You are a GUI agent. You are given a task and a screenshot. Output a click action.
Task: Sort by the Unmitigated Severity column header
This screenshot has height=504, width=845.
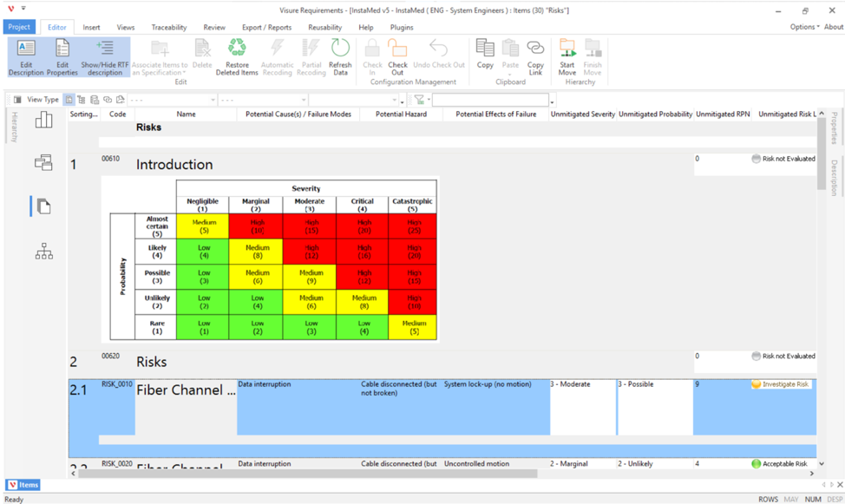pyautogui.click(x=582, y=114)
